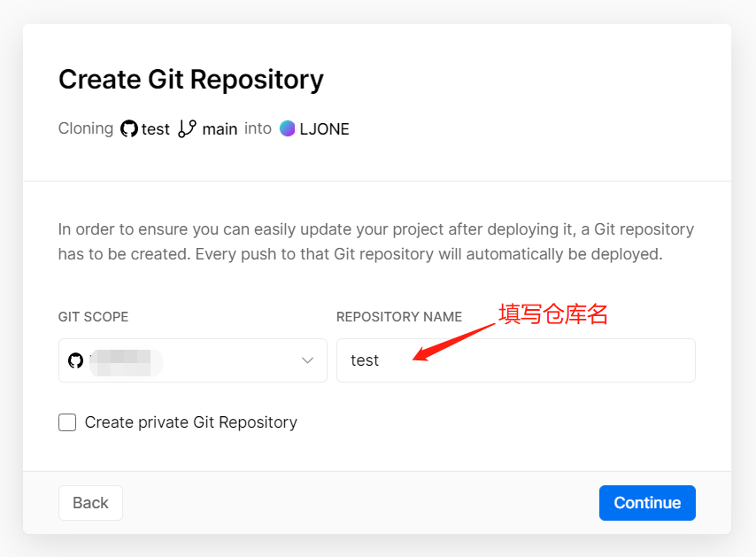Click the REPOSITORY NAME field label
This screenshot has height=557, width=756.
(399, 317)
